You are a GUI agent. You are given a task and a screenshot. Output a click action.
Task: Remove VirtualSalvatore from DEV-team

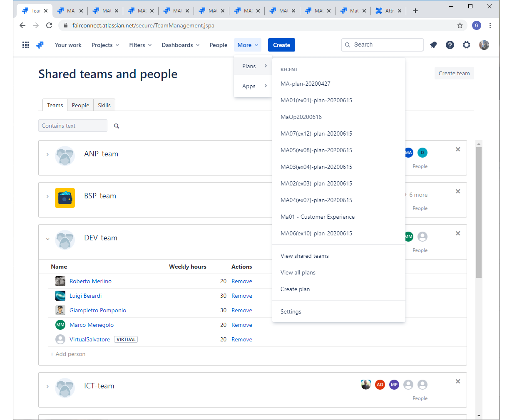point(242,339)
